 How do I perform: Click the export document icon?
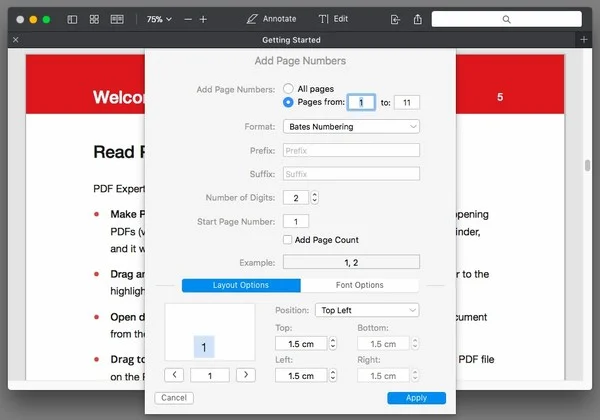[x=395, y=20]
